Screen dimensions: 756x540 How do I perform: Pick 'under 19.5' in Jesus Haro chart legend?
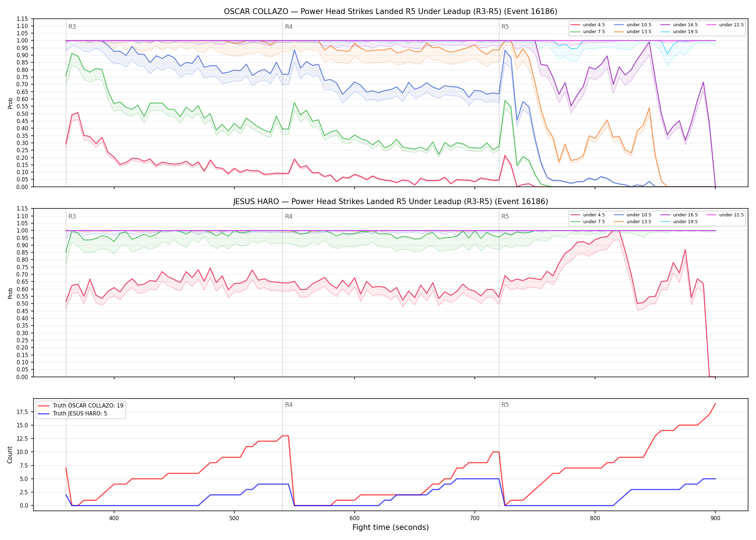[x=679, y=222]
